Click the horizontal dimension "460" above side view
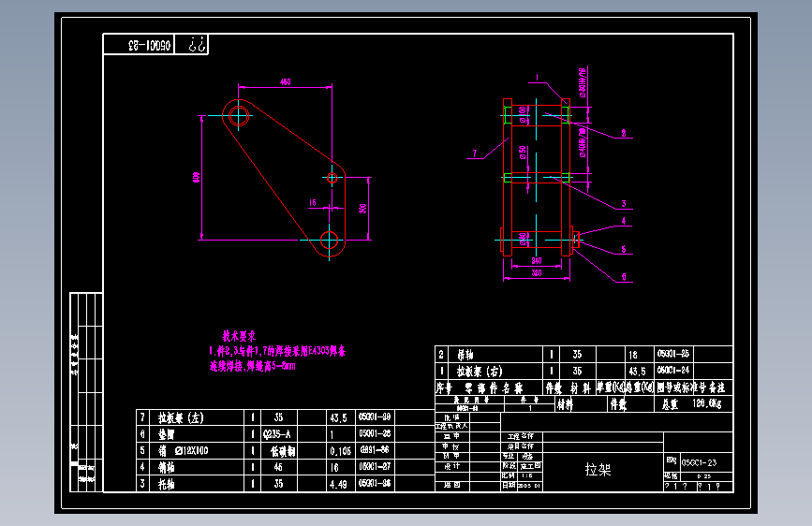The image size is (812, 526). coord(286,81)
